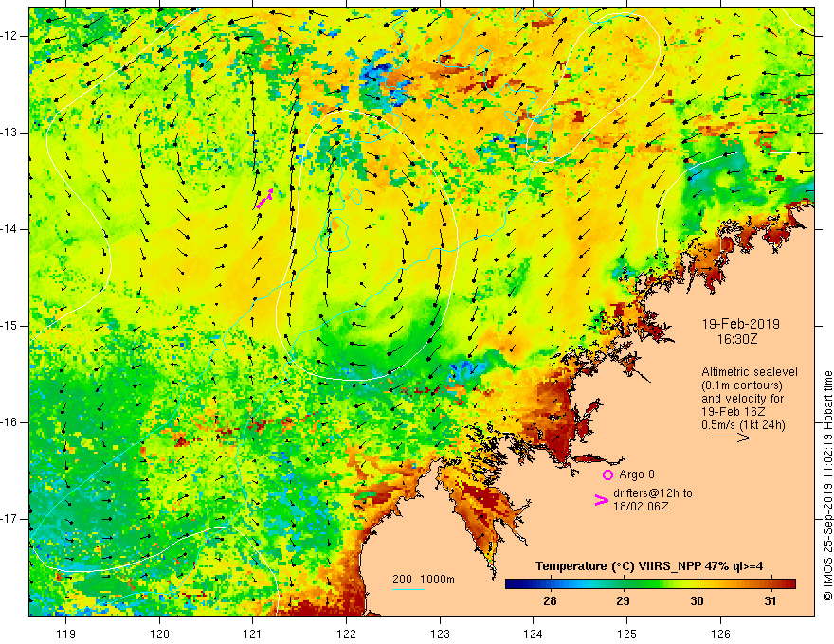Click the latitude axis label -17
The width and height of the screenshot is (834, 644).
(x=10, y=519)
